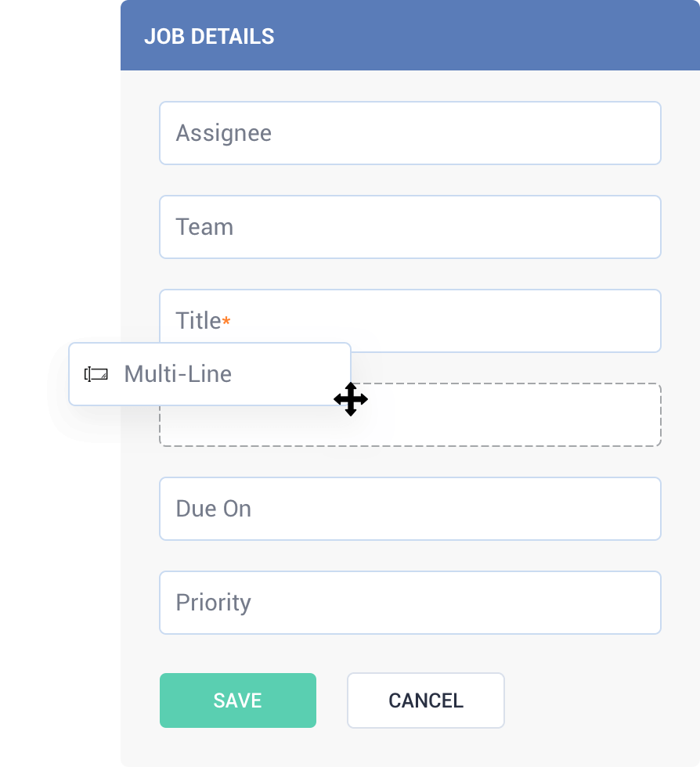Click the Multi-Line label text
Image resolution: width=700 pixels, height=767 pixels.
(178, 374)
